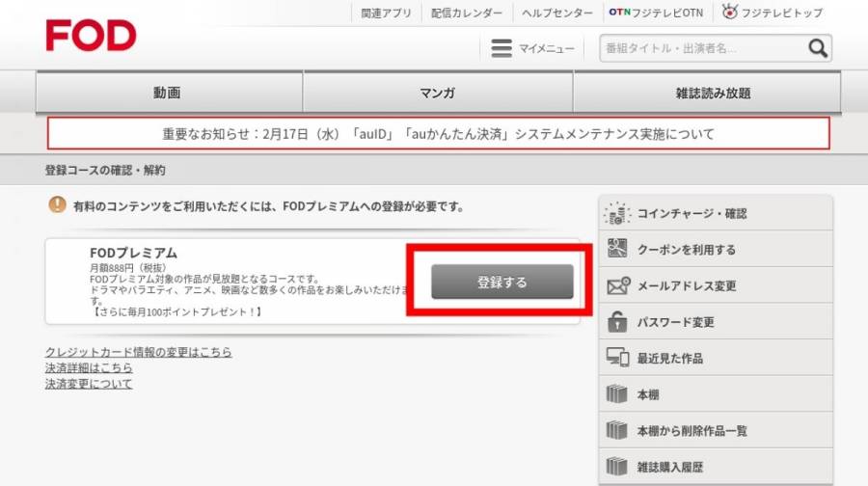Image resolution: width=868 pixels, height=486 pixels.
Task: Open the 雑誌読み放題 tab
Action: pos(707,93)
